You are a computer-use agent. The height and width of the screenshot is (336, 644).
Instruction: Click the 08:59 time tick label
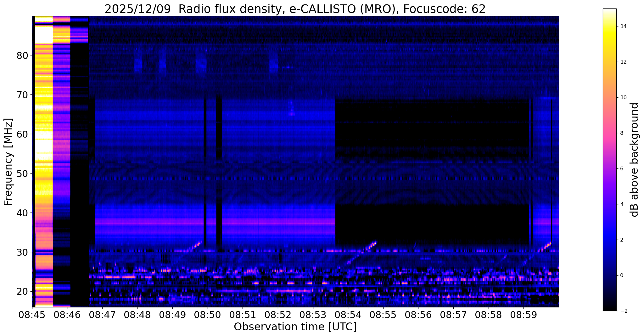pos(524,315)
